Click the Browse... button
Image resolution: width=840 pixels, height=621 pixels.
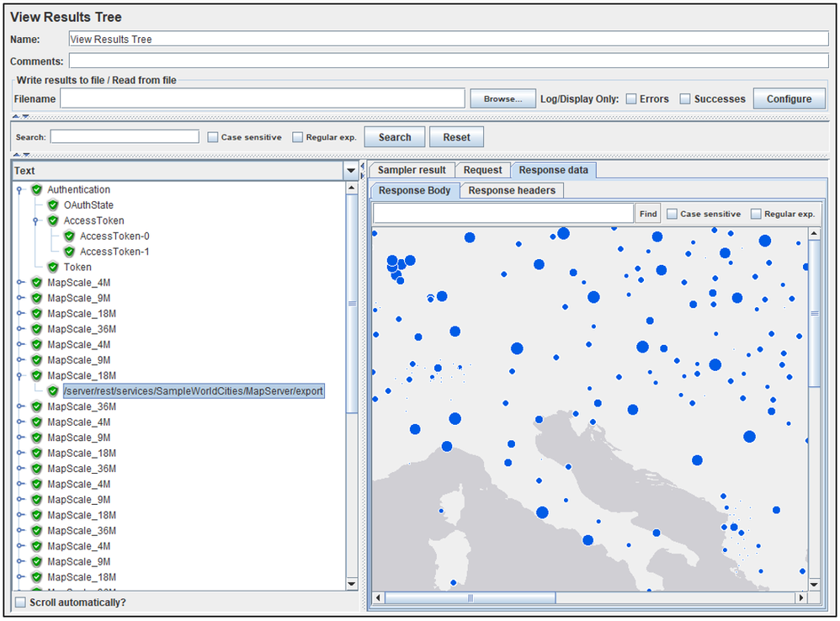coord(502,98)
